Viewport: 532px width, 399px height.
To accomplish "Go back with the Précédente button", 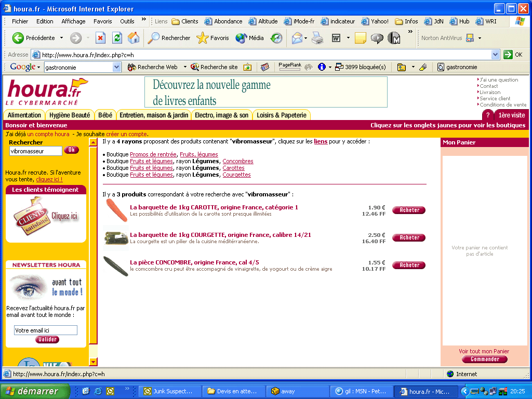I will (x=33, y=38).
